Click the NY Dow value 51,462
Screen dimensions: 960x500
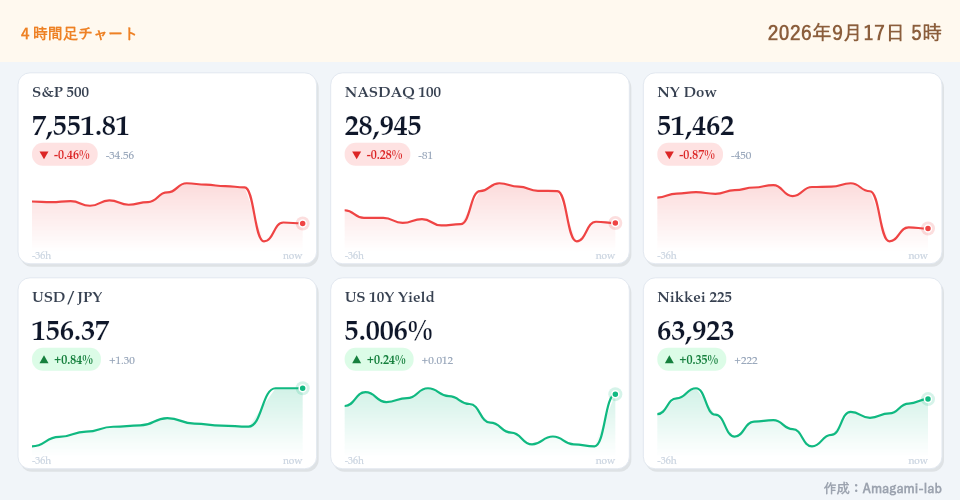696,126
